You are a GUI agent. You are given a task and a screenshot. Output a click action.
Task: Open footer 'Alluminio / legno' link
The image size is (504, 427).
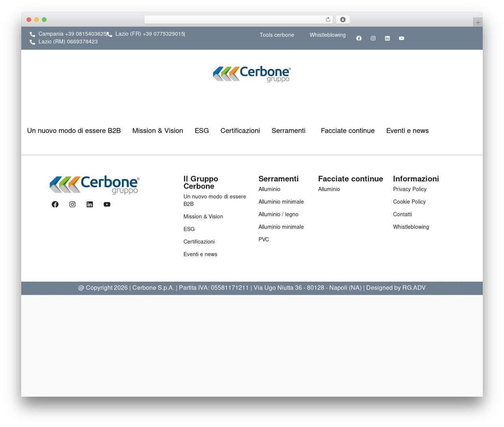pyautogui.click(x=278, y=215)
